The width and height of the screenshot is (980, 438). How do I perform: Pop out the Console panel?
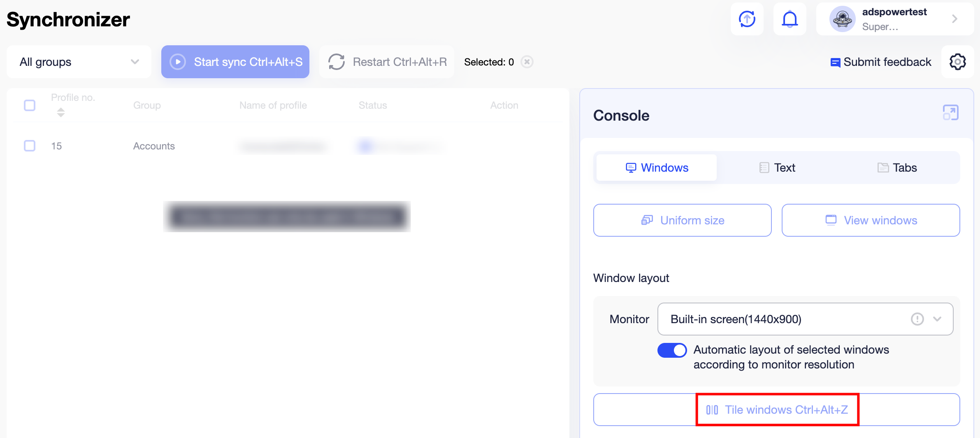950,112
